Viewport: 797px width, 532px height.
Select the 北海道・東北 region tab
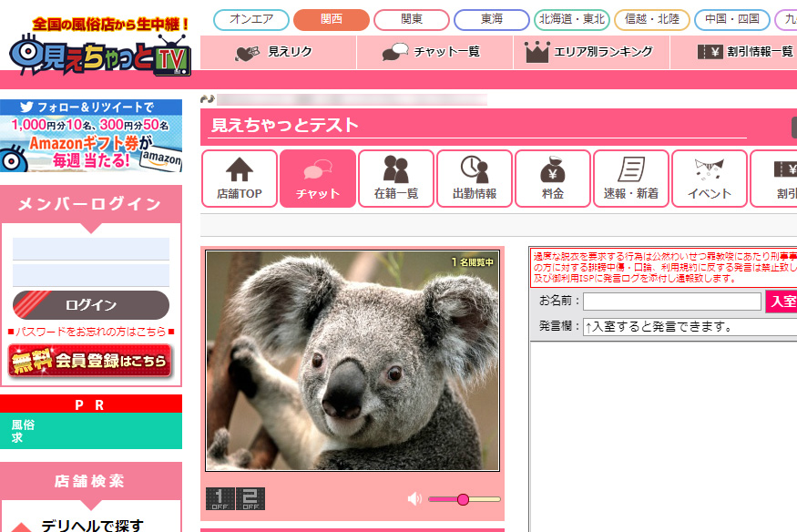[572, 19]
